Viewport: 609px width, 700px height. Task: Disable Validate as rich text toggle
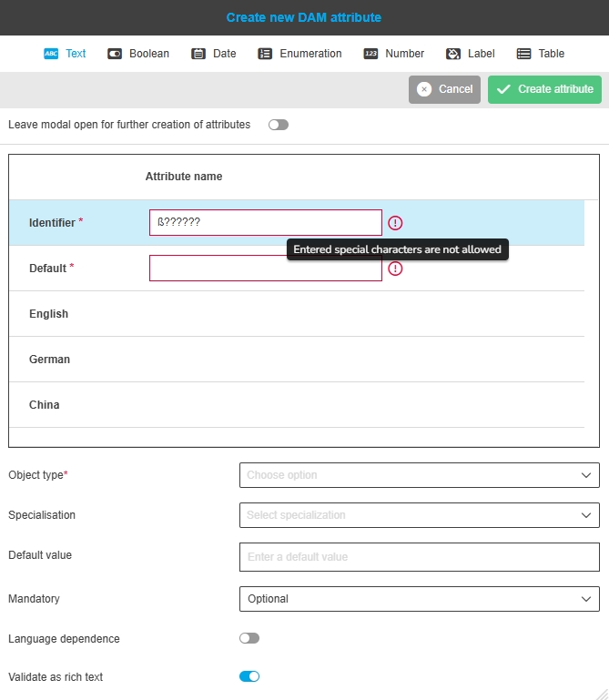pos(249,676)
